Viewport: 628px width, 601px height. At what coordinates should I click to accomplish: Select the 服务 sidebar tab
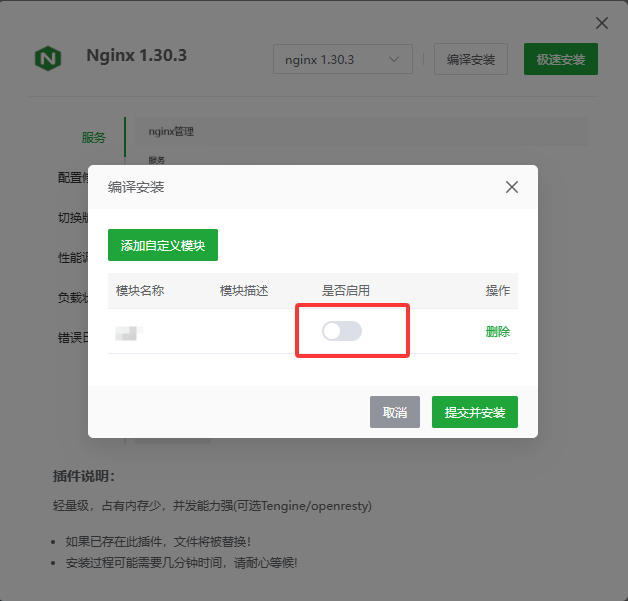(93, 137)
